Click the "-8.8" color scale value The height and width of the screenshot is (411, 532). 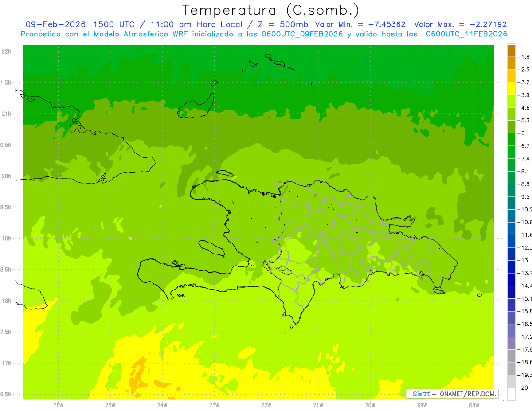(524, 184)
